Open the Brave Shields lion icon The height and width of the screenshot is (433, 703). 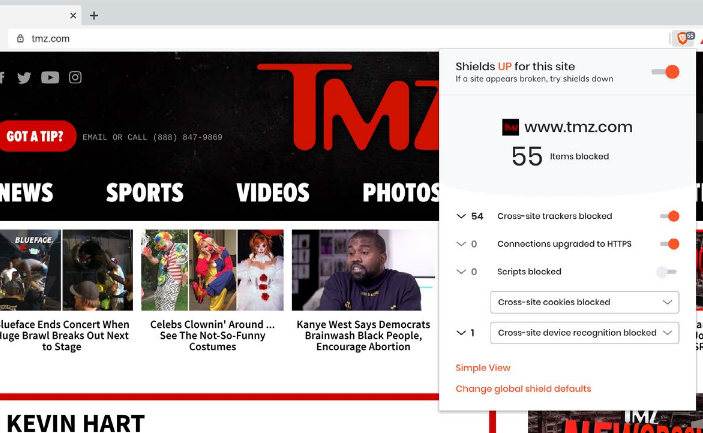[684, 39]
